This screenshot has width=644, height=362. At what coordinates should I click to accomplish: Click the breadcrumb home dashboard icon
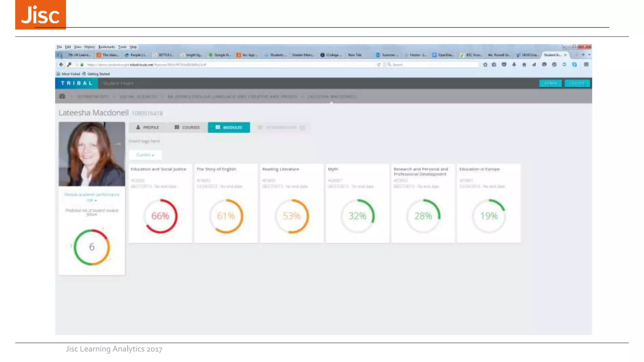[62, 96]
